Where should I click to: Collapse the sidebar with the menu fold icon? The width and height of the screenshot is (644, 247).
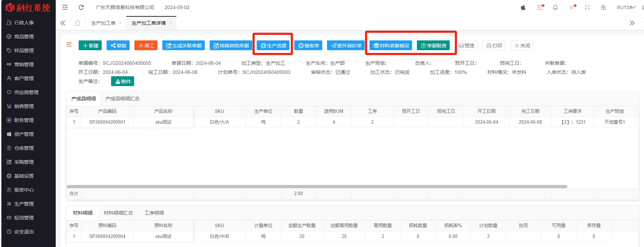click(65, 7)
